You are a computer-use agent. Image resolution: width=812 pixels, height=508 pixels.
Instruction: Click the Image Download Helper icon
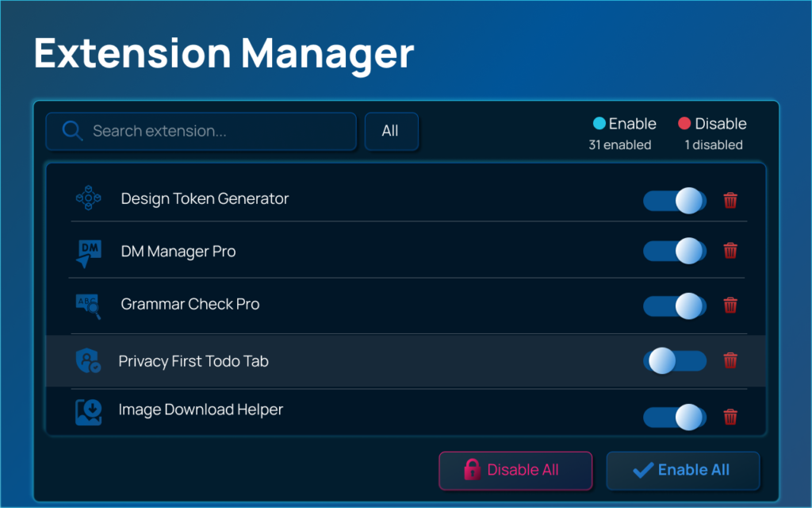click(x=88, y=412)
